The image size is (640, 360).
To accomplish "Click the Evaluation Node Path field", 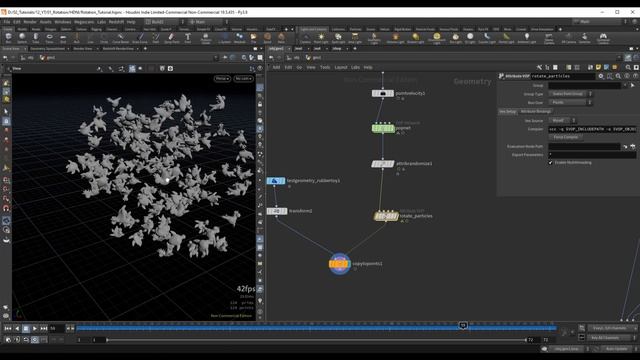I will tap(584, 146).
